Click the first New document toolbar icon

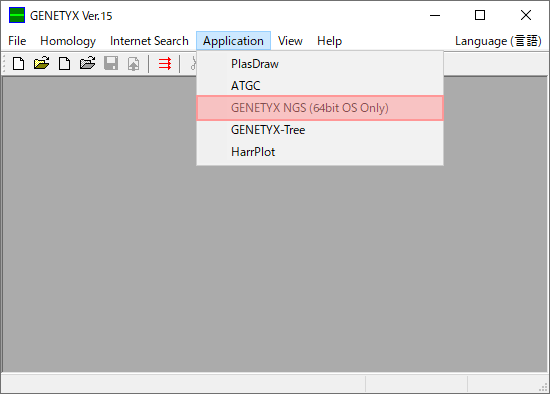(x=19, y=64)
